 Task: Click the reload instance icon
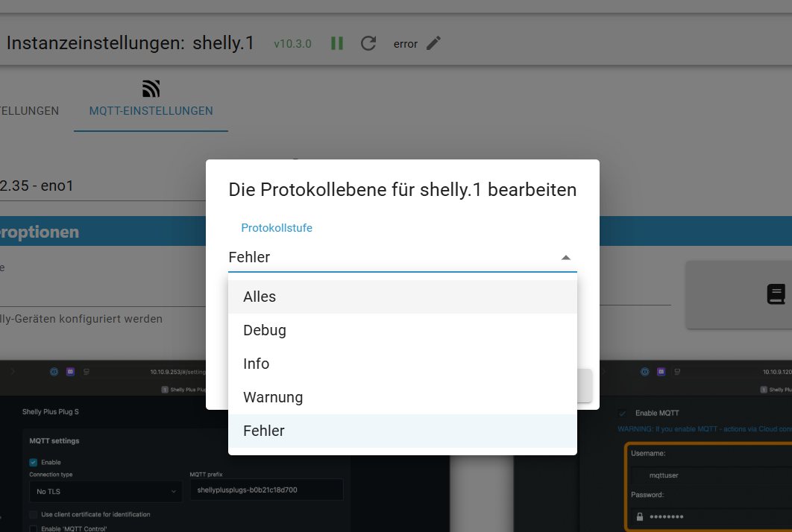pos(368,43)
